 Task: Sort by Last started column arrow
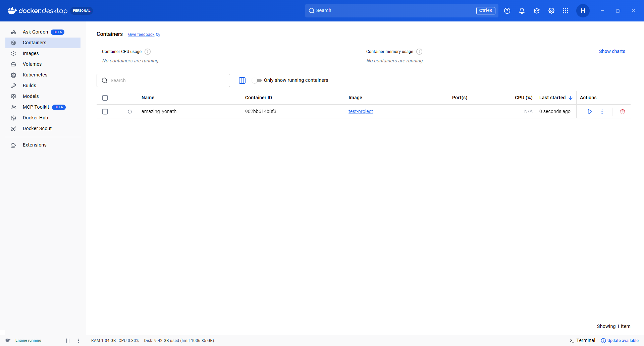click(570, 98)
